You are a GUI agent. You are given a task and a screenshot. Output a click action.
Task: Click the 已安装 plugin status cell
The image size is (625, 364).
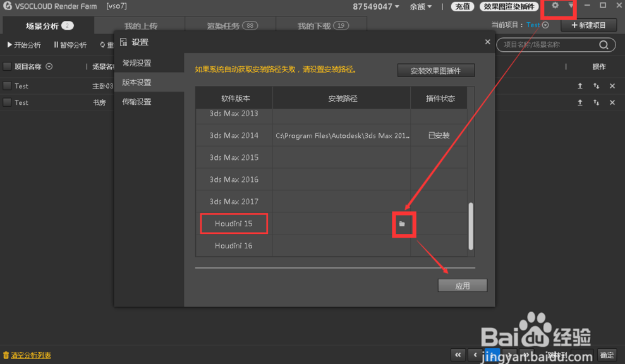[439, 136]
